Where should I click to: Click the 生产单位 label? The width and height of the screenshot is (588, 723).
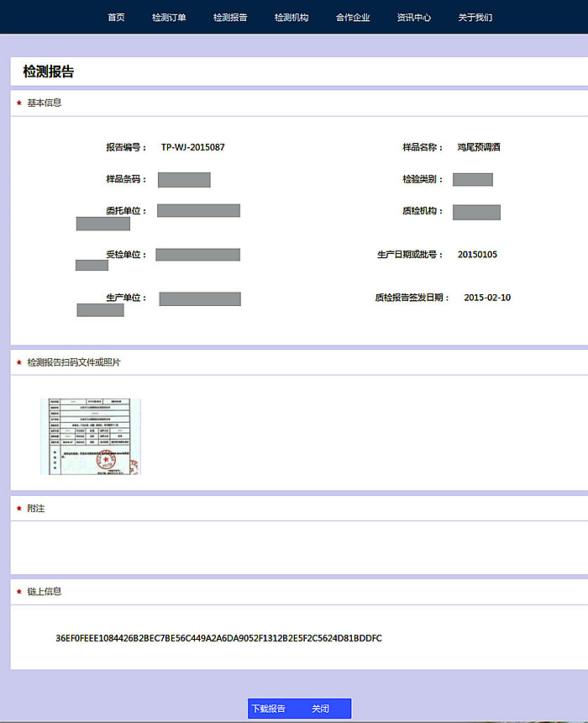pyautogui.click(x=126, y=298)
